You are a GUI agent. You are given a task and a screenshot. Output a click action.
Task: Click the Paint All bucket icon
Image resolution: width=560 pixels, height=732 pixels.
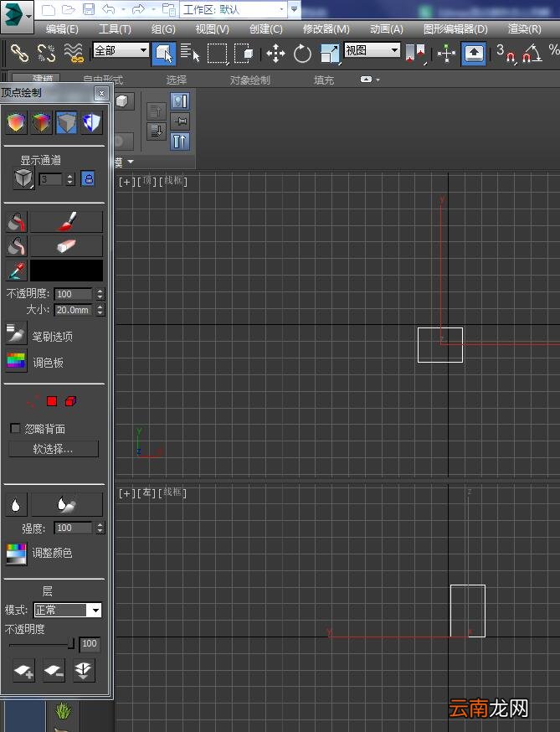click(17, 222)
